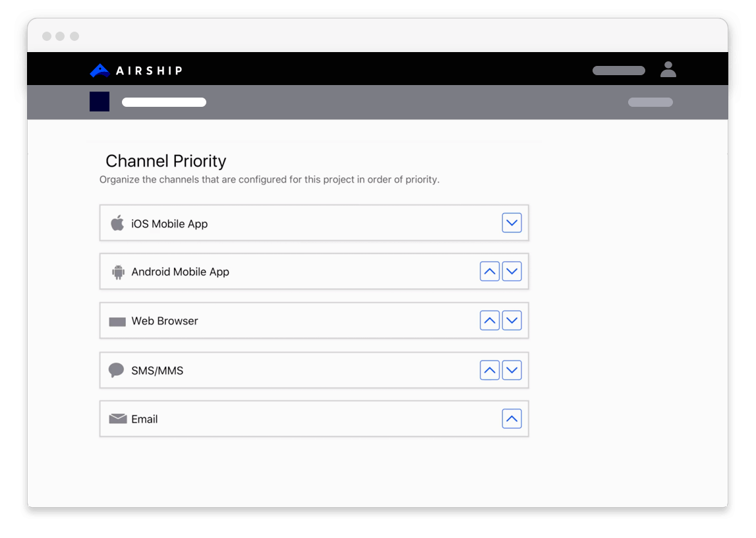Screen dimensions: 756x538
Task: Select the Web Browser channel row
Action: [x=297, y=321]
